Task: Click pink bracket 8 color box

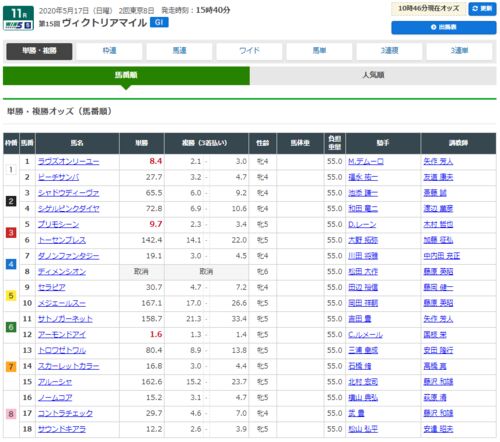Action: 11,414
